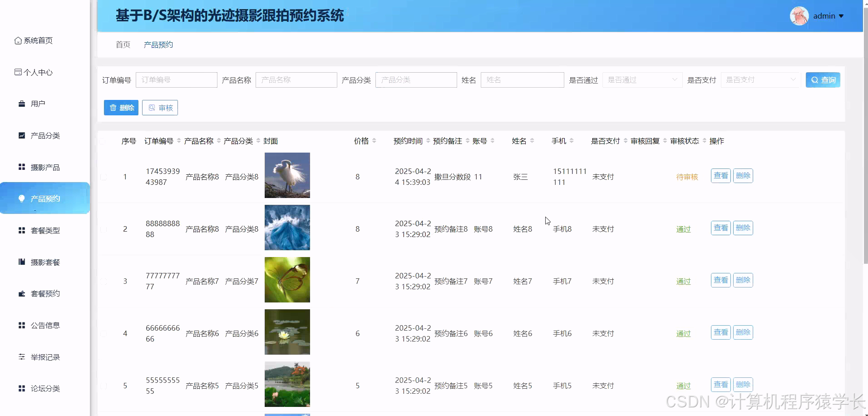Open 摄影套餐 via its chart icon
The height and width of the screenshot is (416, 868).
[x=21, y=262]
